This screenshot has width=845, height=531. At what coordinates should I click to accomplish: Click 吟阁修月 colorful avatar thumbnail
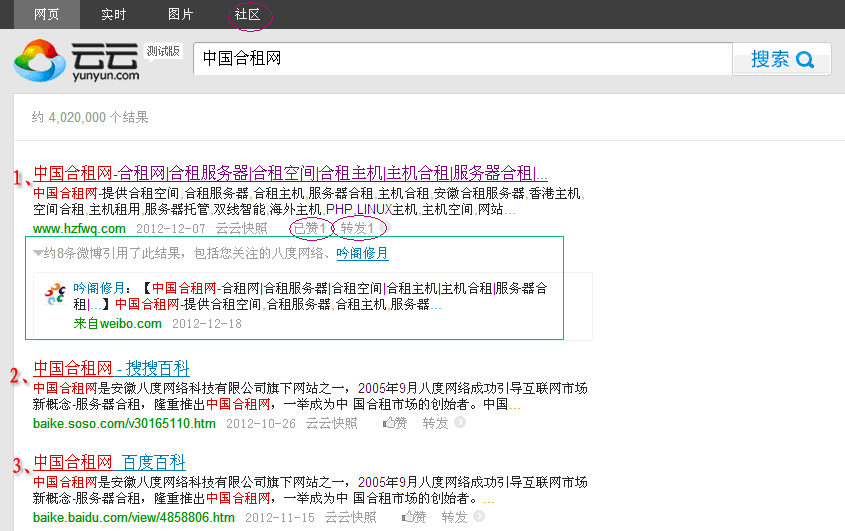tap(56, 296)
